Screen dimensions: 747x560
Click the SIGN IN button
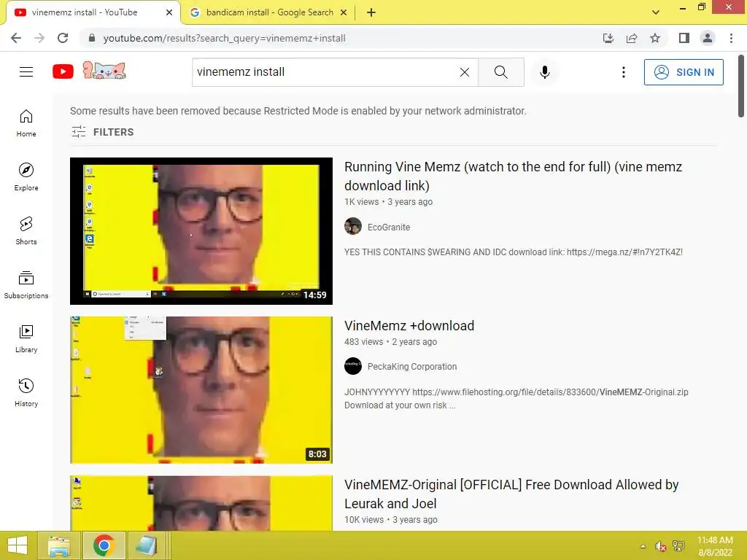pyautogui.click(x=683, y=72)
